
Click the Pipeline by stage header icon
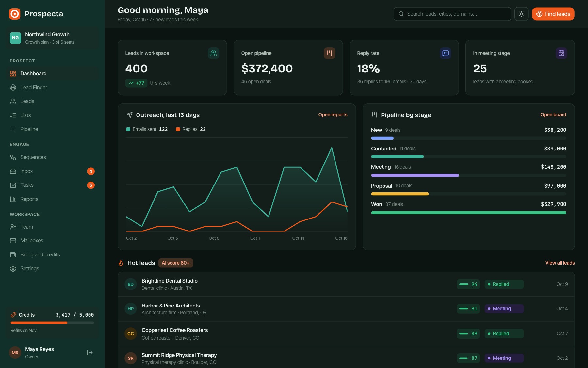click(374, 115)
